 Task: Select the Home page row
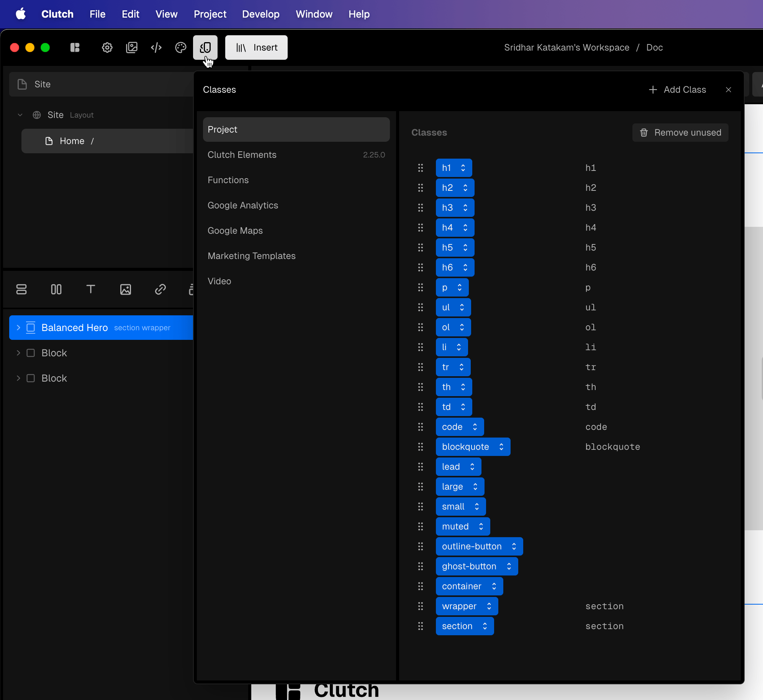point(107,141)
